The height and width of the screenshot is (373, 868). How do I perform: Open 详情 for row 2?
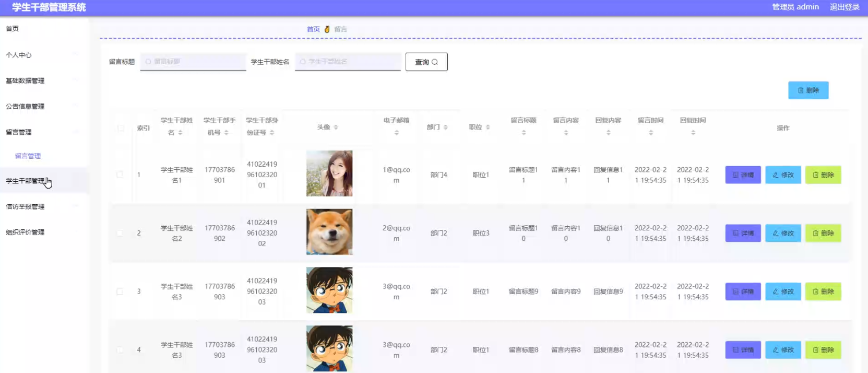click(x=743, y=234)
